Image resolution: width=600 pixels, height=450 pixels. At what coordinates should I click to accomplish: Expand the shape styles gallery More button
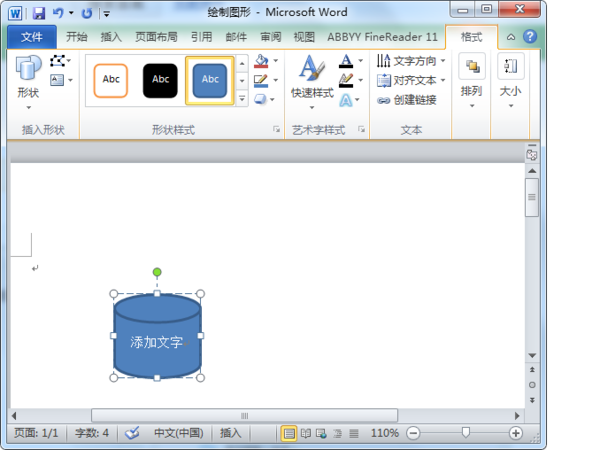(x=242, y=98)
